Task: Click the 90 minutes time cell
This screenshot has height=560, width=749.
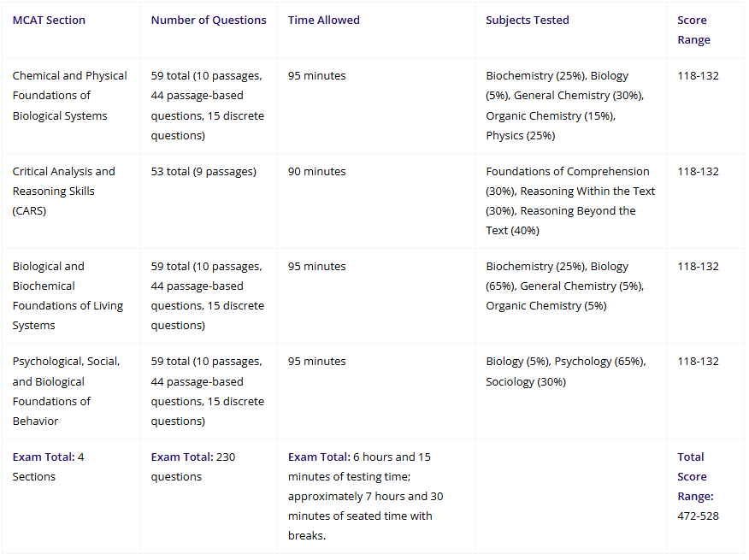Action: [316, 172]
